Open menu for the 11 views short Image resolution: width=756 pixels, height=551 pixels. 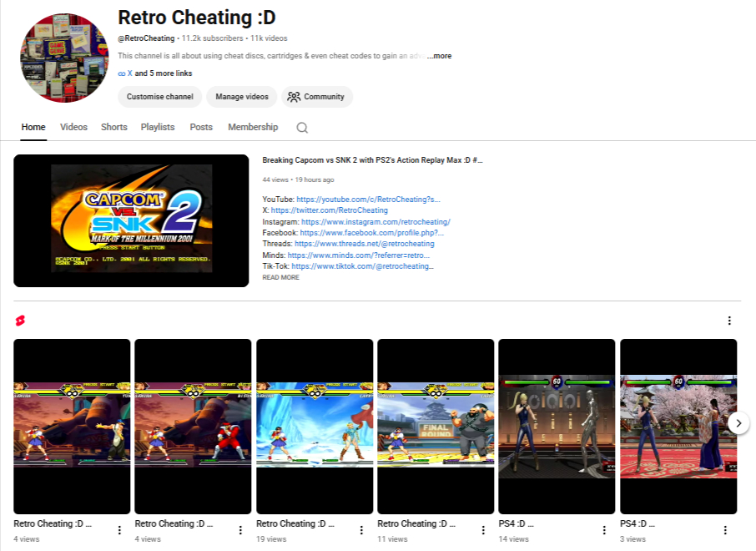tap(482, 530)
